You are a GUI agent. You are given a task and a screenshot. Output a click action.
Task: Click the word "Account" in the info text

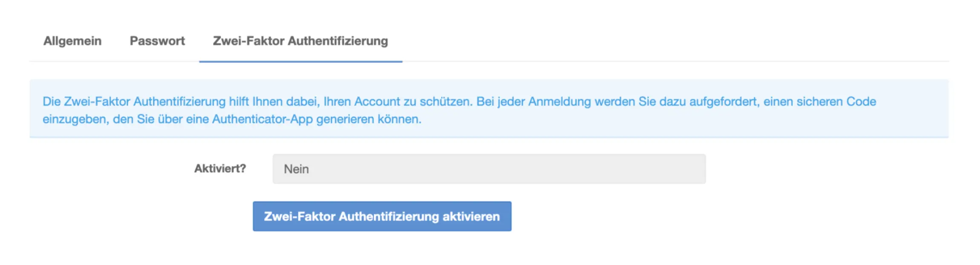click(x=377, y=102)
